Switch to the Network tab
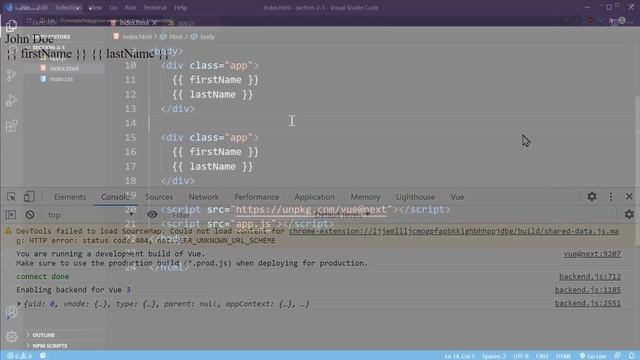Image resolution: width=640 pixels, height=360 pixels. [x=204, y=197]
